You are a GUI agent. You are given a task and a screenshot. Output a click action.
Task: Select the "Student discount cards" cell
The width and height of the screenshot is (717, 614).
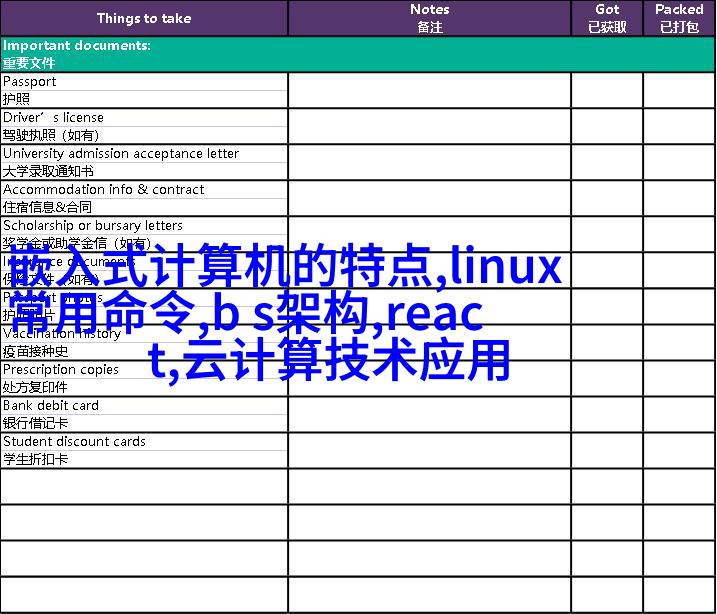144,442
